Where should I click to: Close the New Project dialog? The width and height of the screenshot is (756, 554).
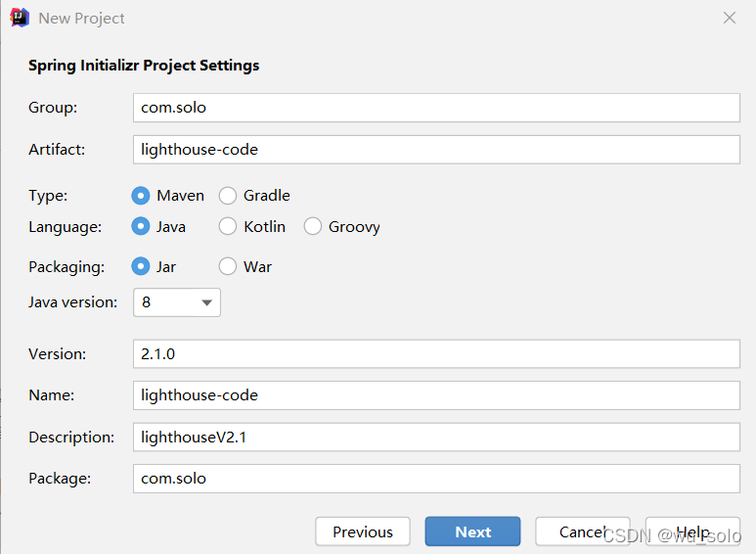click(x=729, y=18)
